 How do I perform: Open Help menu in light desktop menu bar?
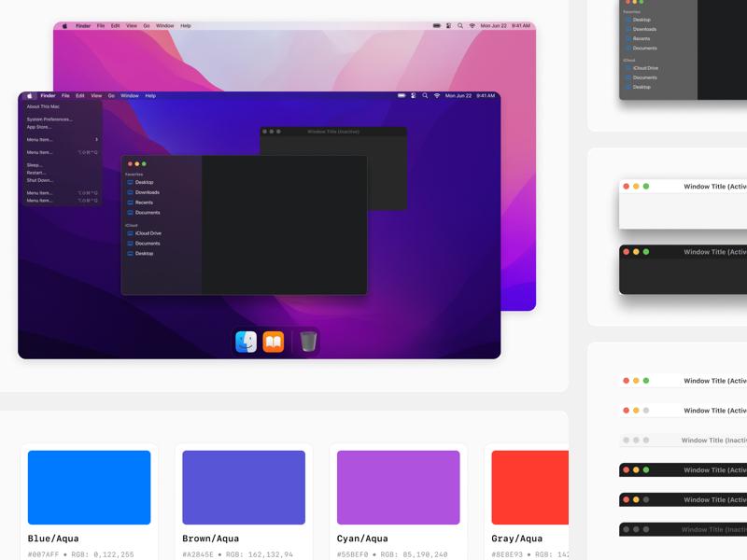click(x=186, y=26)
